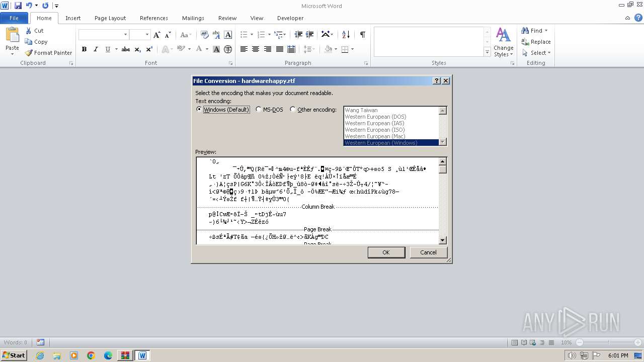Click the Paste icon in Clipboard group
This screenshot has height=362, width=644.
12,36
